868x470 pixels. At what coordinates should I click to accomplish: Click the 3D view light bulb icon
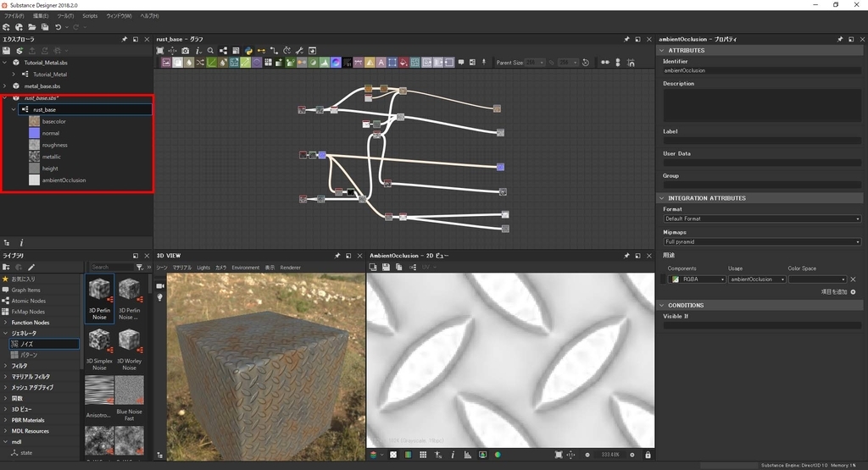[160, 297]
